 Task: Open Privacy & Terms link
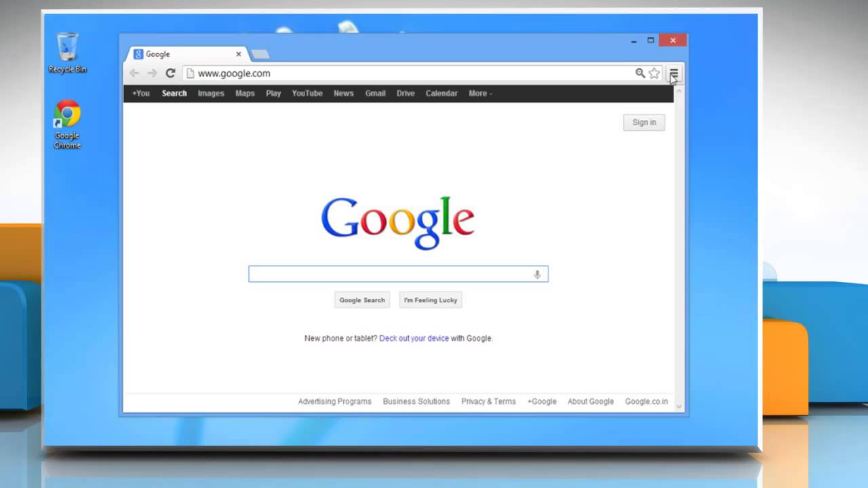(488, 401)
